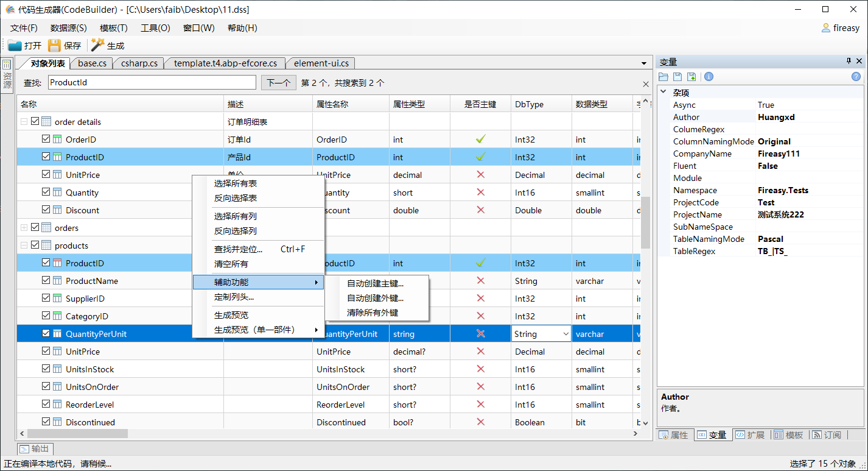
Task: Click the app logo in title bar
Action: [10, 9]
